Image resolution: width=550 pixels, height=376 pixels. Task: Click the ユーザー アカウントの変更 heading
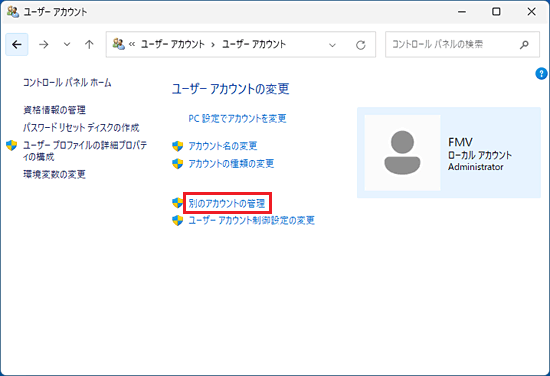pyautogui.click(x=230, y=89)
